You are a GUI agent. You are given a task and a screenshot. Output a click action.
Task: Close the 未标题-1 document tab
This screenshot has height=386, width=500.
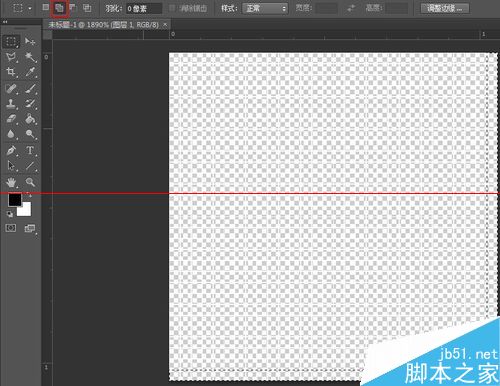point(165,25)
